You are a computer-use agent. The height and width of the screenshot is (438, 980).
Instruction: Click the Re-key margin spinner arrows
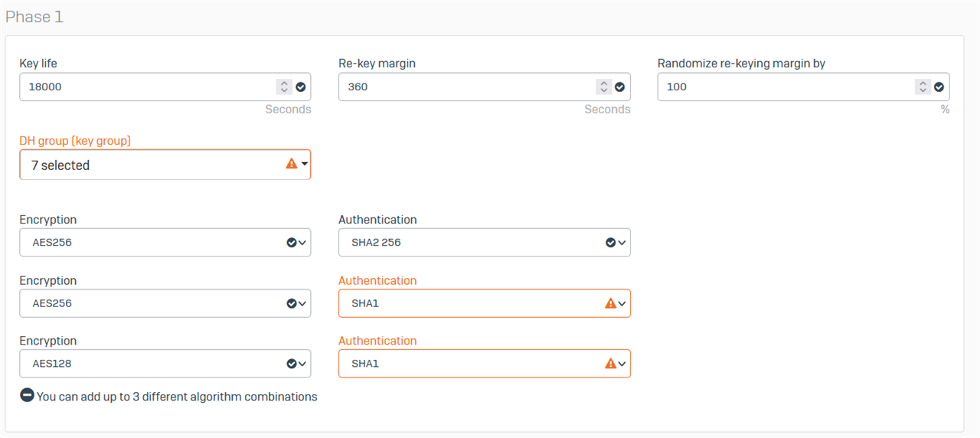point(603,87)
